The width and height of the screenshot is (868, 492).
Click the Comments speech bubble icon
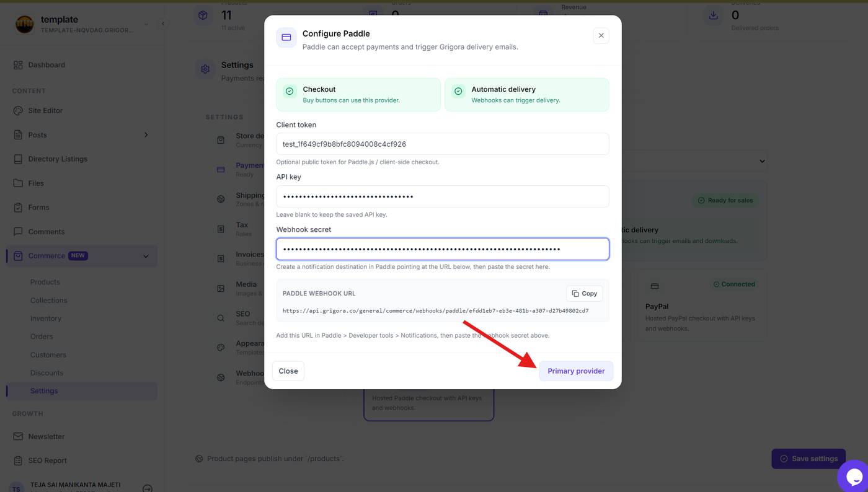(x=18, y=232)
